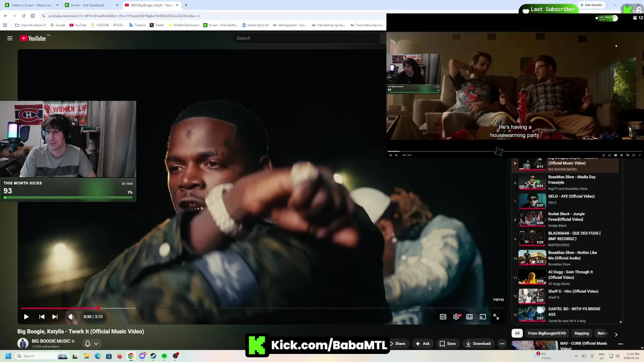The width and height of the screenshot is (644, 362).
Task: Open a new browser tab
Action: pyautogui.click(x=186, y=5)
